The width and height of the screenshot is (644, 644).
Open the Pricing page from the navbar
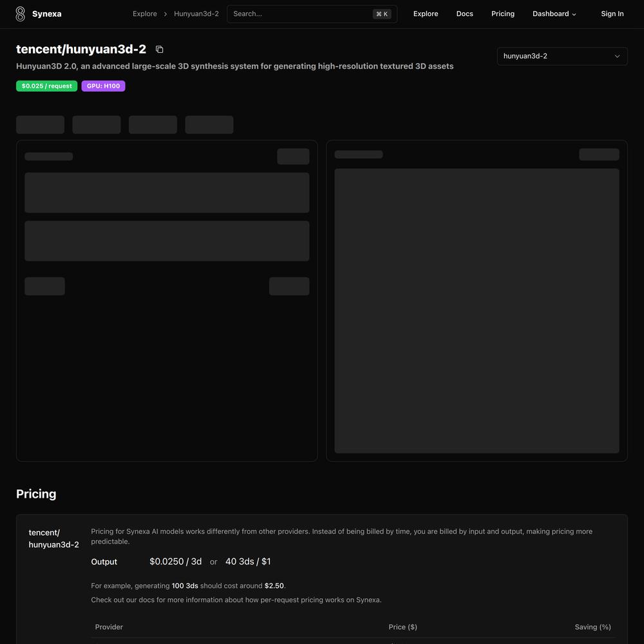click(503, 14)
